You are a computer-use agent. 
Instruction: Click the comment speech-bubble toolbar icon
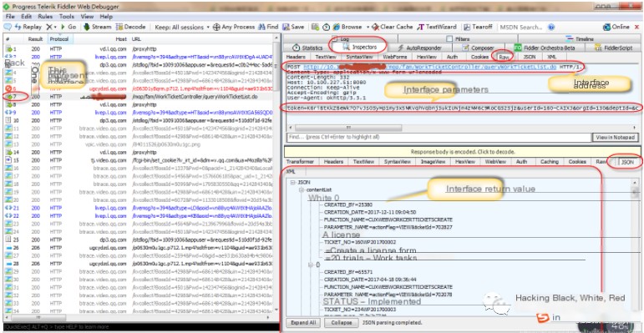[8, 27]
